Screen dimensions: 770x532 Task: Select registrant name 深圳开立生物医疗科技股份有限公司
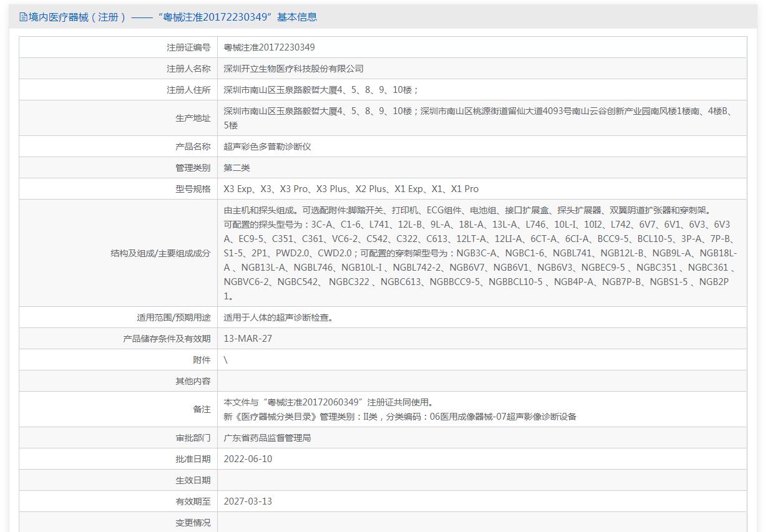pos(293,69)
